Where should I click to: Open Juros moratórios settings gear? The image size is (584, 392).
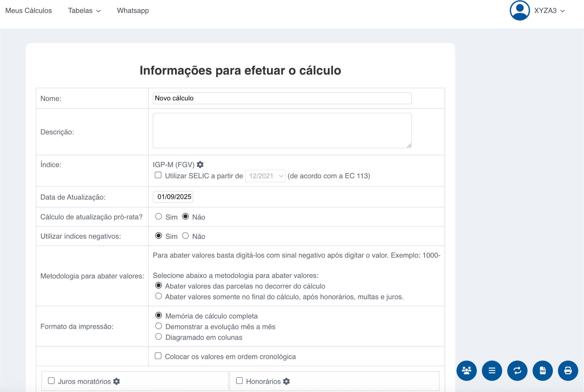click(117, 381)
